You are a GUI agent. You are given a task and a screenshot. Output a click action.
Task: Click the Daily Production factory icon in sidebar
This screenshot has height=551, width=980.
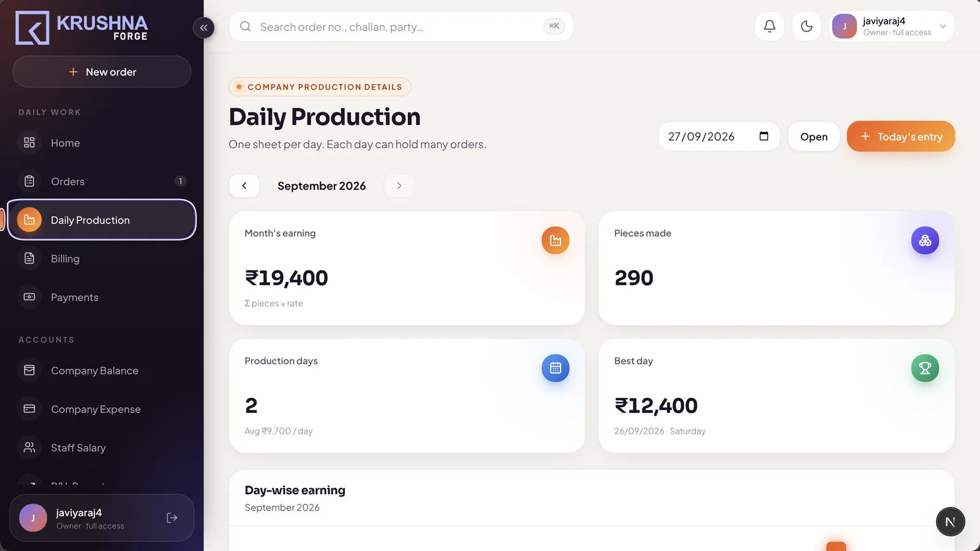[x=29, y=220]
